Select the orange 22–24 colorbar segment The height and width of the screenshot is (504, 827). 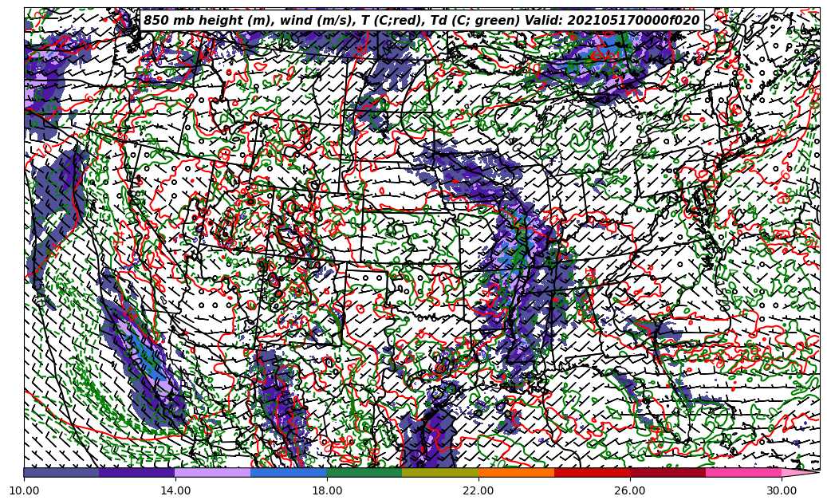[516, 472]
